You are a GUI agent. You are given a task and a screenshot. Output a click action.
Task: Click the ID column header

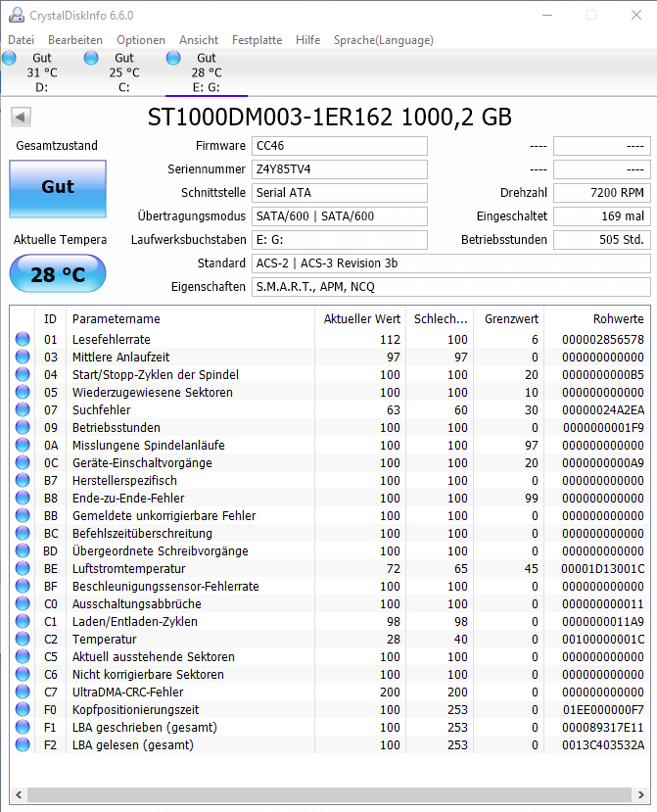click(50, 319)
